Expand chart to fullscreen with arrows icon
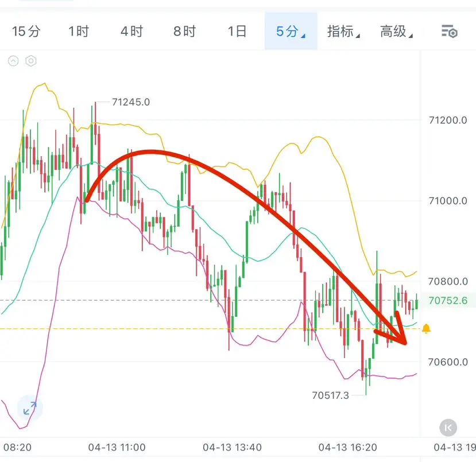This screenshot has width=476, height=462. tap(30, 408)
